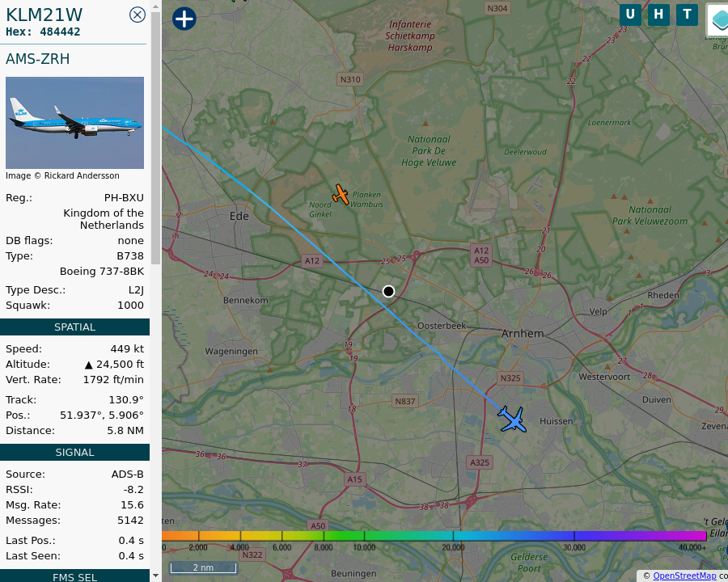The width and height of the screenshot is (728, 582).
Task: Click the Msg. Rate 15.6 value
Action: [133, 505]
